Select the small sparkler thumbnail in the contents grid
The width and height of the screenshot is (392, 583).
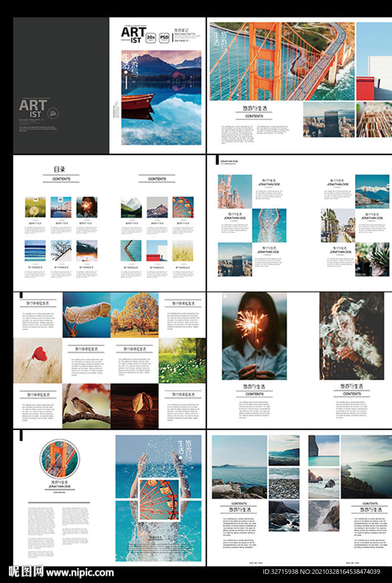click(x=87, y=207)
